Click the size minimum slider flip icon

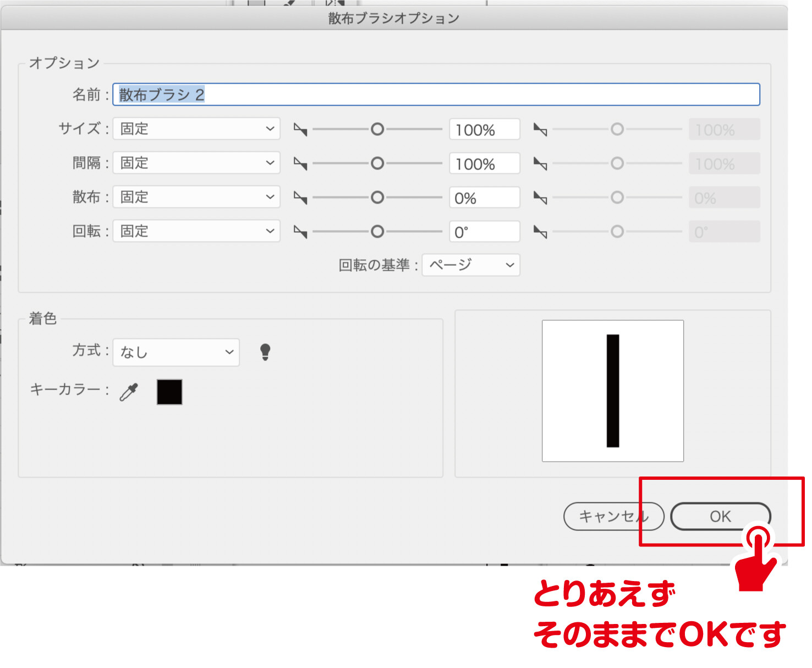click(x=300, y=130)
